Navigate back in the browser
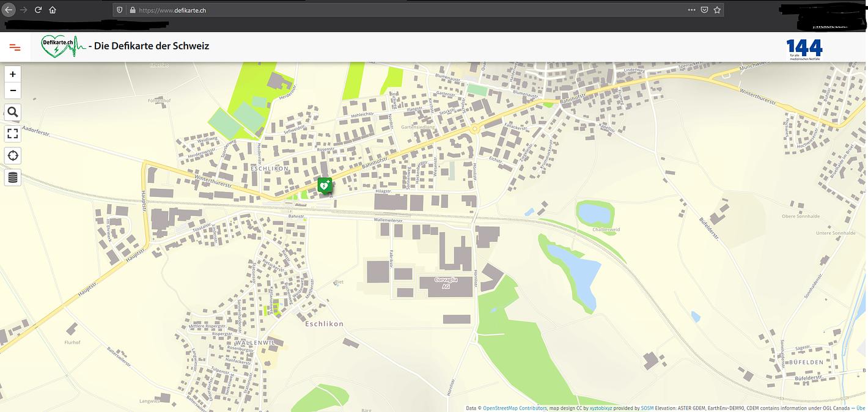The width and height of the screenshot is (868, 412). (9, 10)
